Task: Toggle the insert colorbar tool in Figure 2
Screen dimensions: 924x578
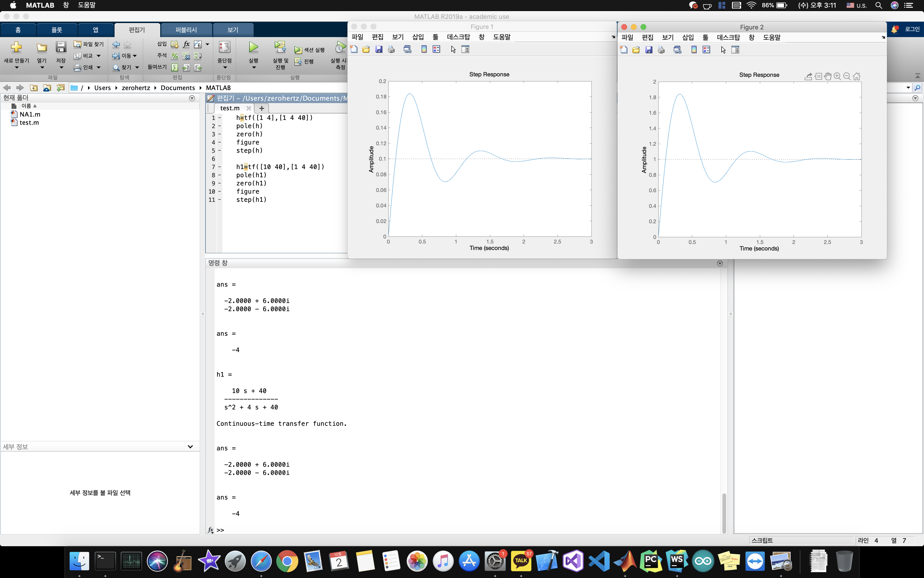Action: click(694, 50)
